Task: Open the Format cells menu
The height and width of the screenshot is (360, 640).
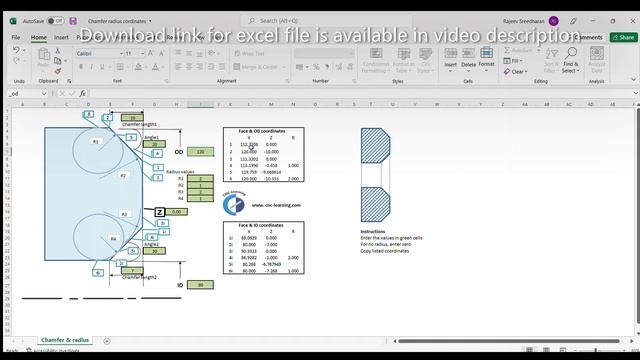Action: click(x=486, y=59)
